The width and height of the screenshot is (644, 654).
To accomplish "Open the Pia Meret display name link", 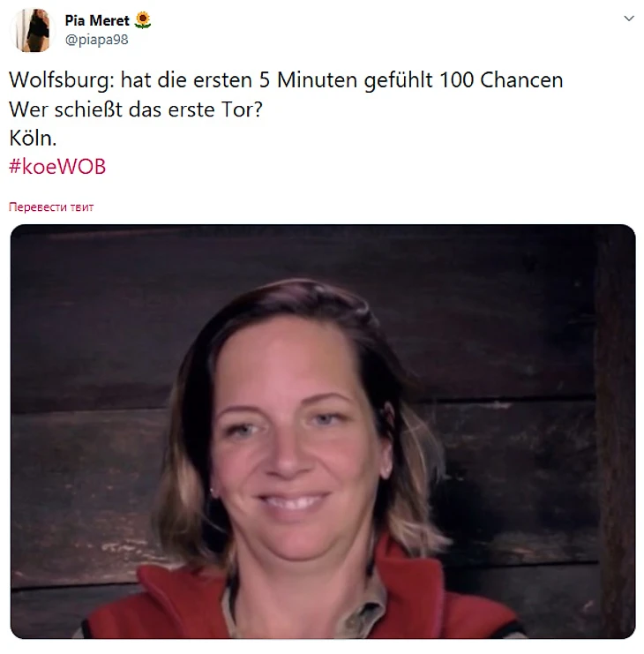I will pyautogui.click(x=97, y=20).
